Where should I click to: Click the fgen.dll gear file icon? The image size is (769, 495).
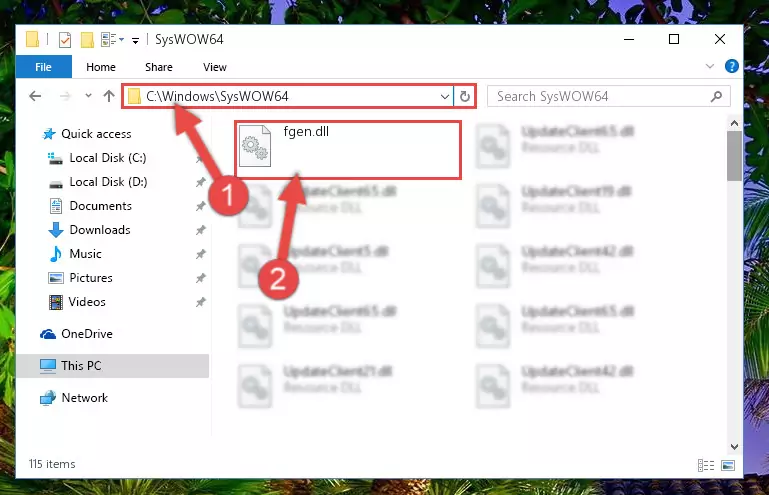point(255,146)
